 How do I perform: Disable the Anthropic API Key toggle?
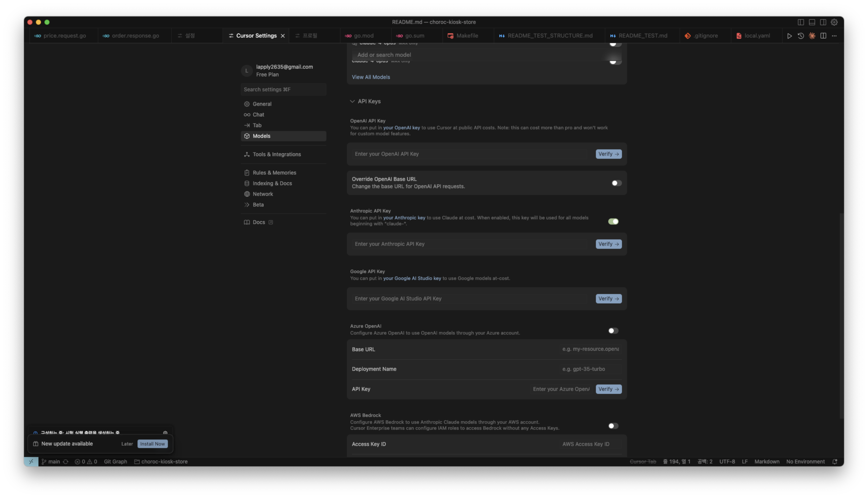click(613, 222)
